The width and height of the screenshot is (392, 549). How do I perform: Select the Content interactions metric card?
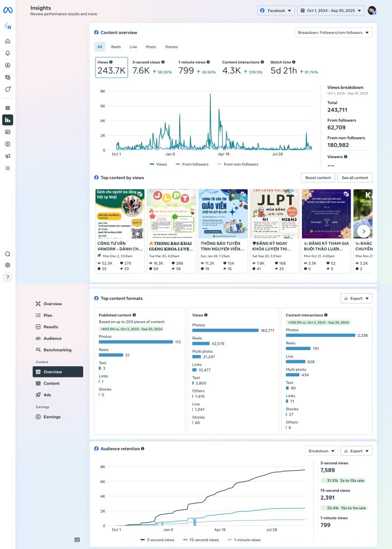coord(242,68)
